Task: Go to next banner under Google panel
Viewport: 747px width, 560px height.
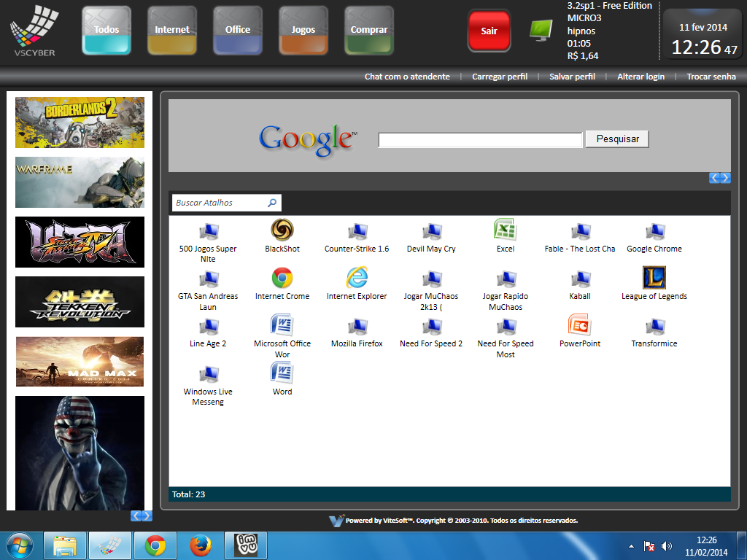Action: click(x=725, y=178)
